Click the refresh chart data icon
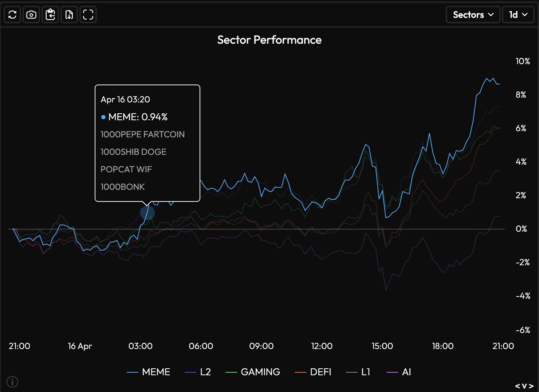The width and height of the screenshot is (539, 392). (12, 15)
